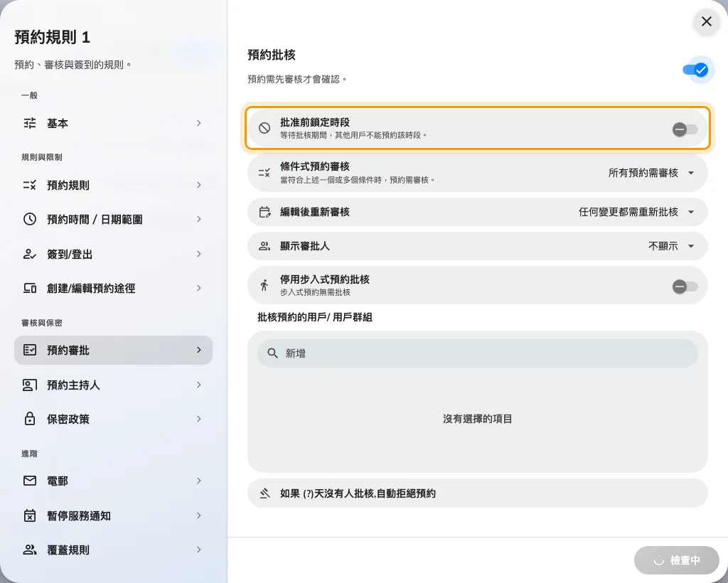Expand the chevron on 電郵 row
Viewport: 728px width, 583px height.
coord(199,481)
